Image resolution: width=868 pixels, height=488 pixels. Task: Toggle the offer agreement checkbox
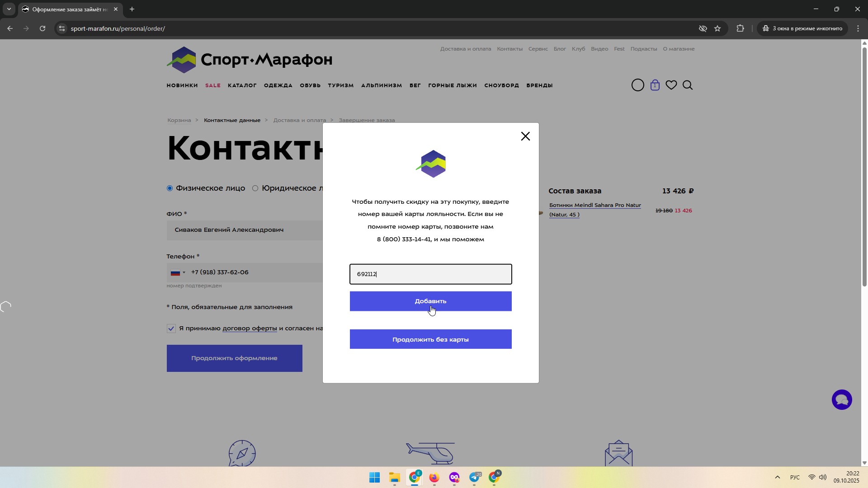pyautogui.click(x=171, y=328)
